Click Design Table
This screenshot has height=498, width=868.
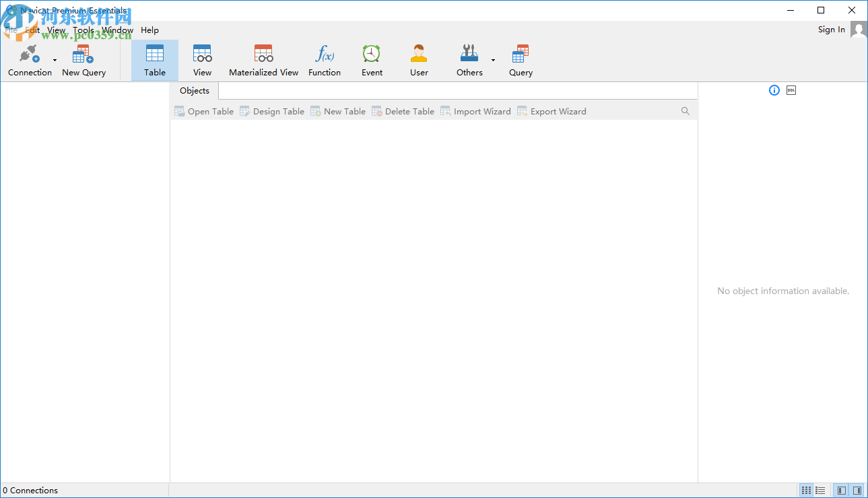point(272,112)
